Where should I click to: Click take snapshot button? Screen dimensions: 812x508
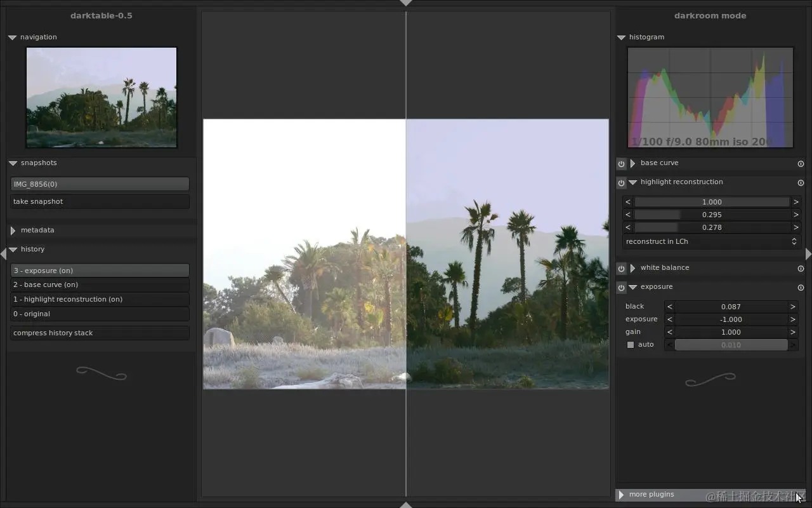100,201
